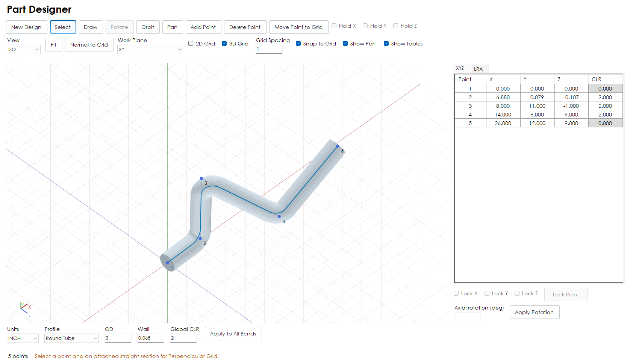This screenshot has height=364, width=630.
Task: Activate the Select tool
Action: click(63, 27)
